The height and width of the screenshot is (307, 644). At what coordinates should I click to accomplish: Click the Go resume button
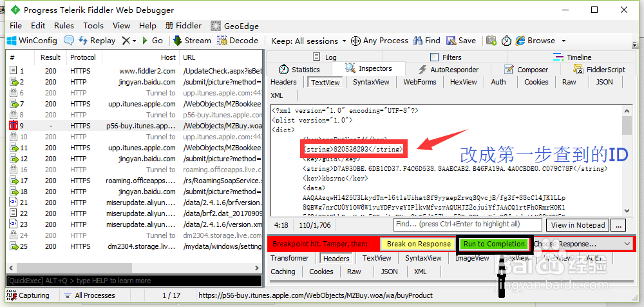tap(153, 41)
